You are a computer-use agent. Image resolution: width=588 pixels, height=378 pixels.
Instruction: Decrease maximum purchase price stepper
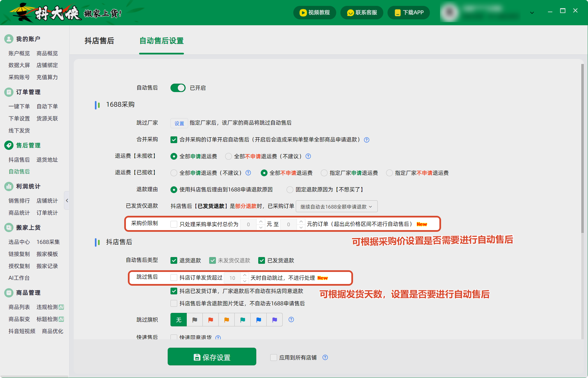tap(301, 227)
